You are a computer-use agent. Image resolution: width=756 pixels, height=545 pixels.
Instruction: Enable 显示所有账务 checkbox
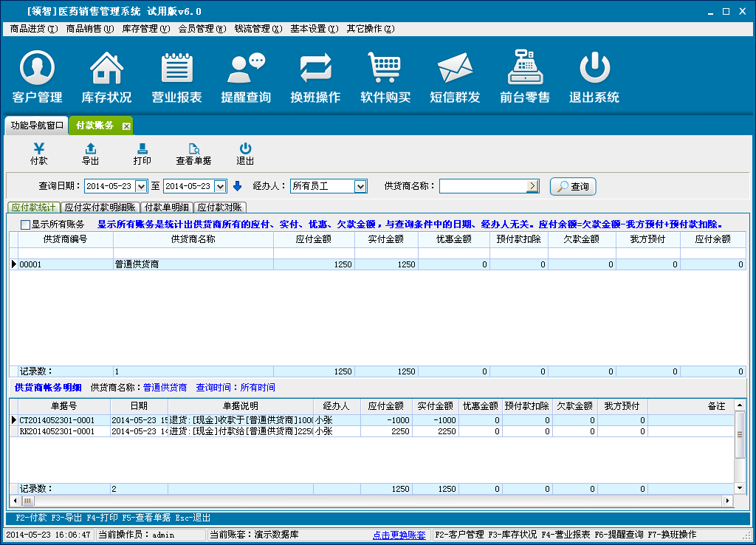pos(25,224)
